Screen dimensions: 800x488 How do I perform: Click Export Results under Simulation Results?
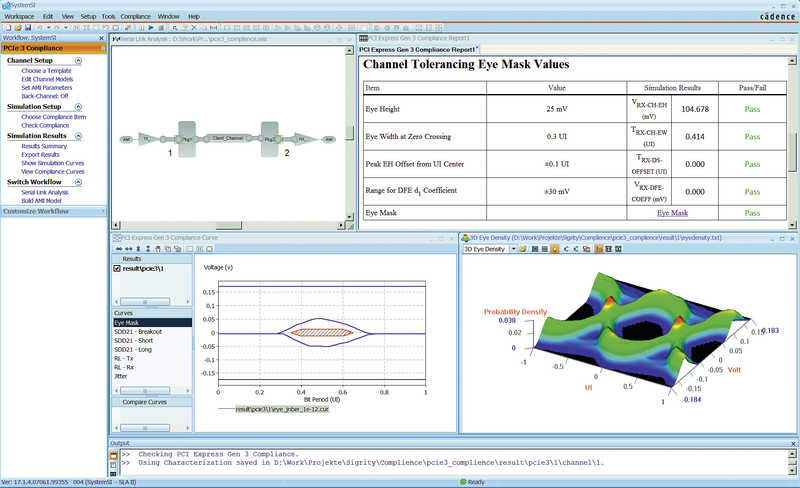[40, 155]
